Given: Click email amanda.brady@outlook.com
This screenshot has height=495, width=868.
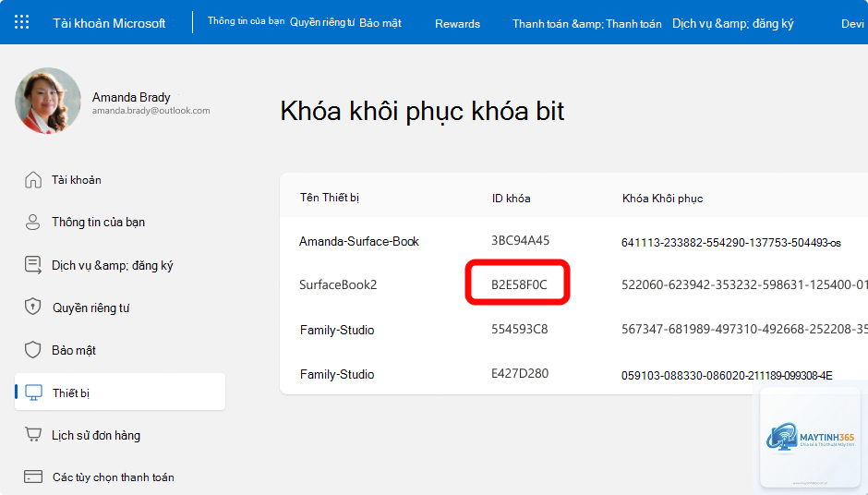Looking at the screenshot, I should pos(151,111).
